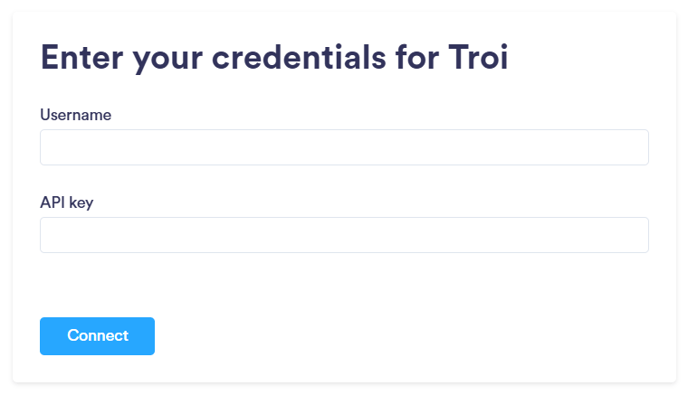Select the Username label text
The image size is (688, 395).
pos(75,115)
